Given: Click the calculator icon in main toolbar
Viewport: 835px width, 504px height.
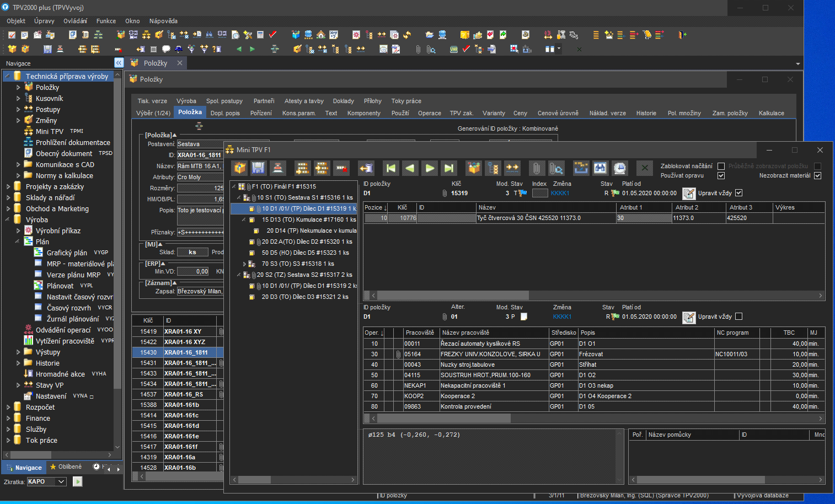Looking at the screenshot, I should click(260, 35).
